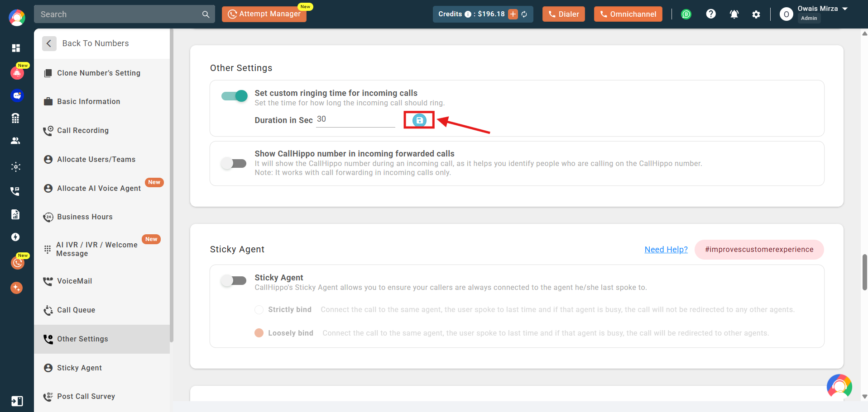This screenshot has height=412, width=868.
Task: Click the user avatar circle 'O'
Action: click(786, 14)
